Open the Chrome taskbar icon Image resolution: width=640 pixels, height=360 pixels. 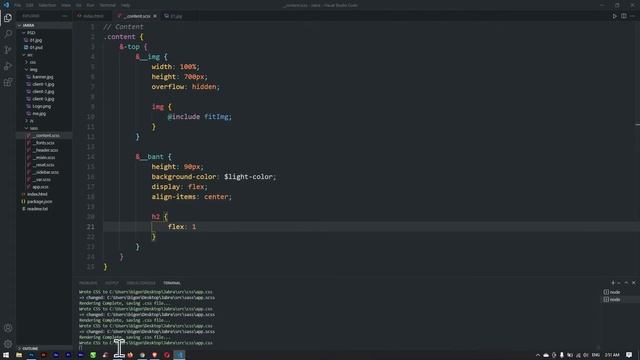coord(142,355)
